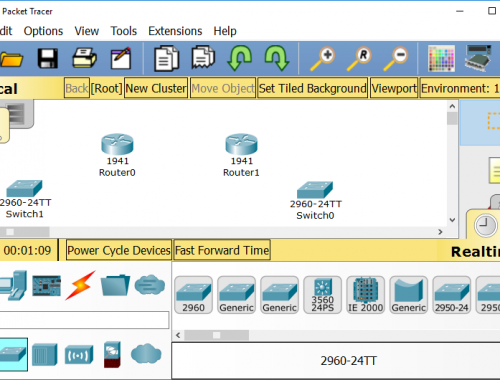Image resolution: width=500 pixels, height=380 pixels.
Task: Zoom out with the minus magnifier
Action: (x=396, y=59)
